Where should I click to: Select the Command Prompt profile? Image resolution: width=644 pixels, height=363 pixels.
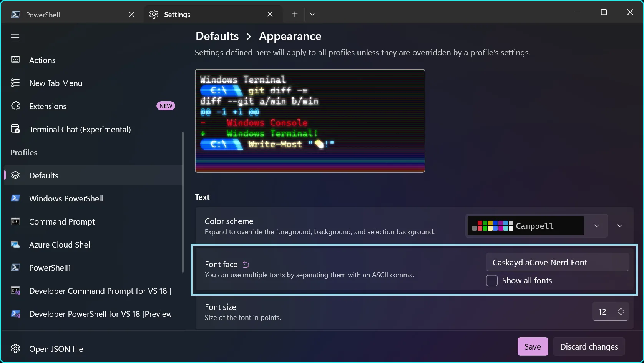coord(61,221)
